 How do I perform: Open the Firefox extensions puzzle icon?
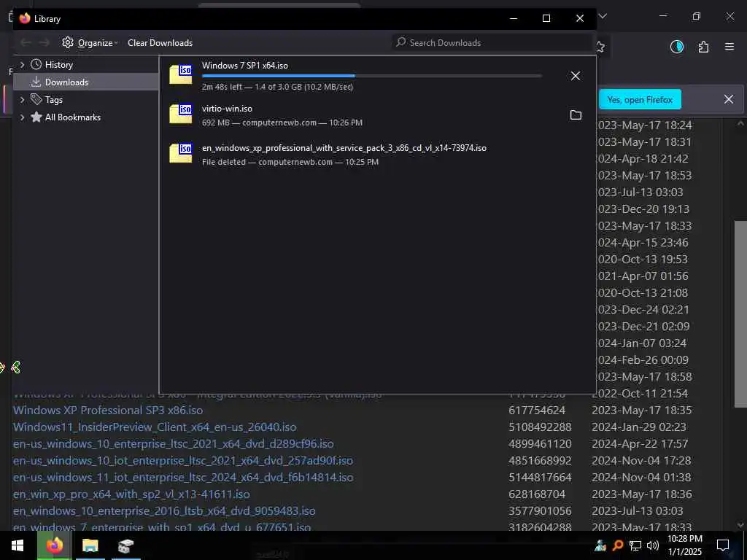pyautogui.click(x=703, y=47)
